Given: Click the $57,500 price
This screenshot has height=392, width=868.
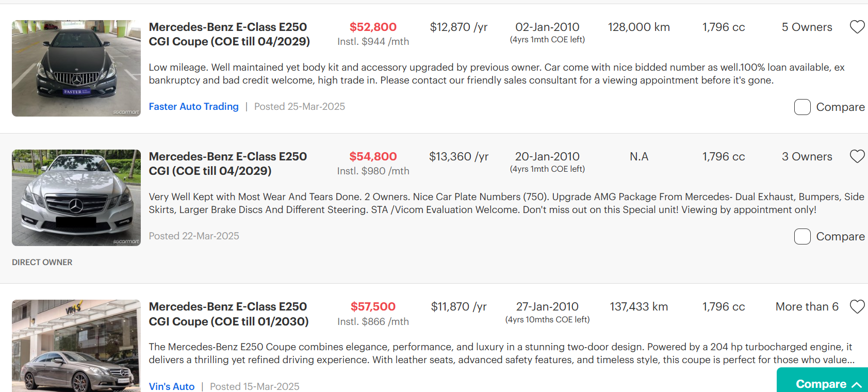Looking at the screenshot, I should click(x=373, y=307).
